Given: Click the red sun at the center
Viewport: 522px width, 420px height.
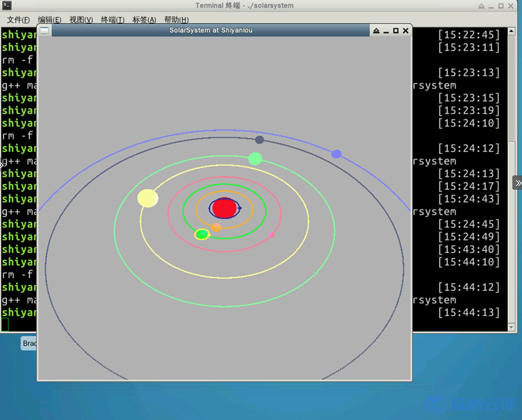Looking at the screenshot, I should pos(225,208).
